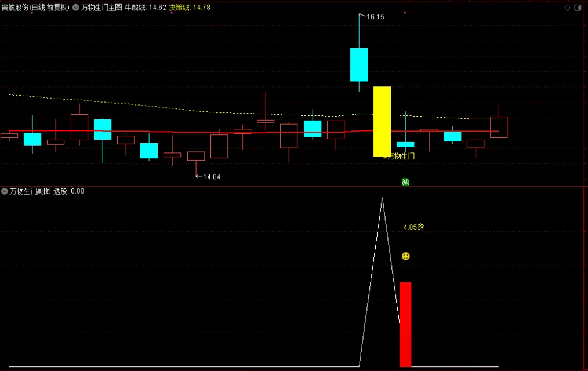This screenshot has height=371, width=588.
Task: Select the stock title 贵航股份(日线.前复权)
Action: [x=35, y=8]
